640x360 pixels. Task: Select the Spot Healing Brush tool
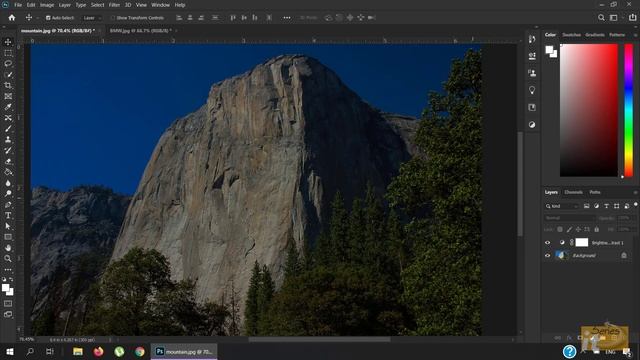pyautogui.click(x=8, y=118)
